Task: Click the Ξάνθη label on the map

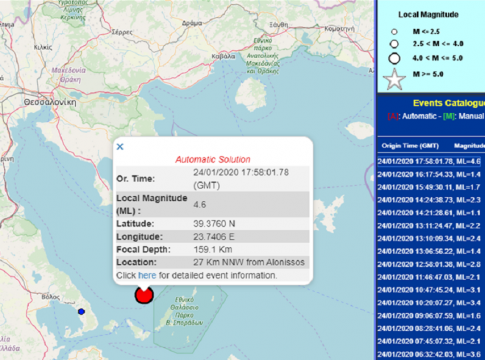Action: click(279, 25)
